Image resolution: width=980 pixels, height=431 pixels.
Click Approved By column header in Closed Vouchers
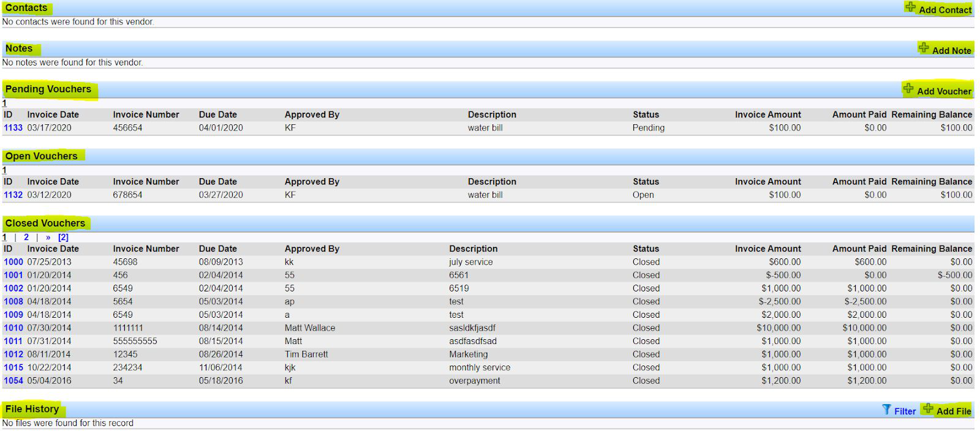[x=312, y=249]
